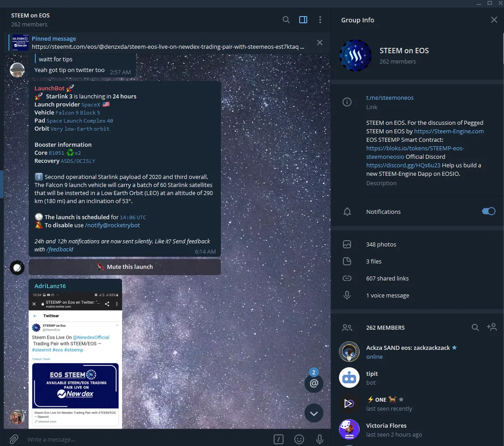Click the 262 MEMBERS people icon
This screenshot has height=446, width=504.
point(347,327)
